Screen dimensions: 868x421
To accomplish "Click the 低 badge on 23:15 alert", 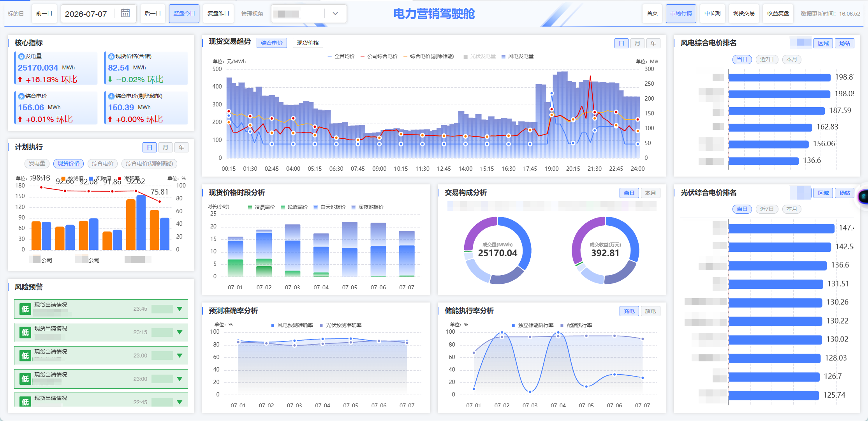I will (25, 333).
